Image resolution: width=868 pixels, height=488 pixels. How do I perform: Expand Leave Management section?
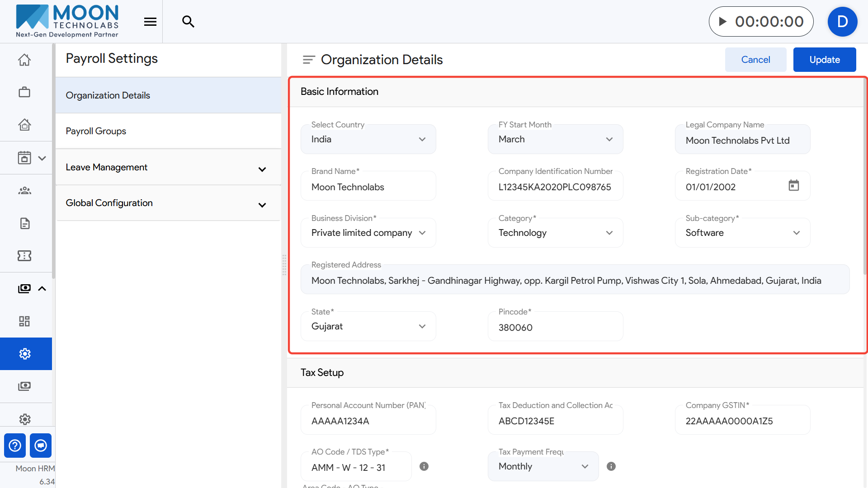click(262, 169)
